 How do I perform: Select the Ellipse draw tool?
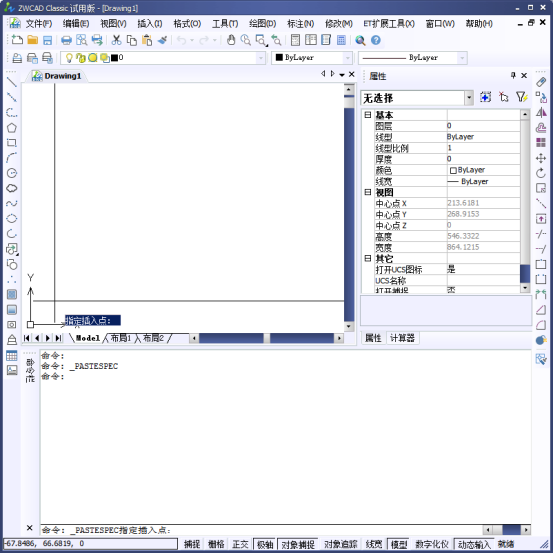coord(12,218)
